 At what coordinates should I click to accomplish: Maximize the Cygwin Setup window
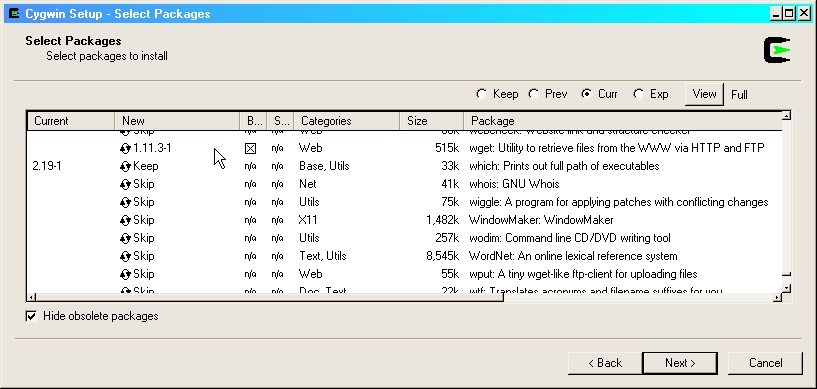pyautogui.click(x=789, y=14)
